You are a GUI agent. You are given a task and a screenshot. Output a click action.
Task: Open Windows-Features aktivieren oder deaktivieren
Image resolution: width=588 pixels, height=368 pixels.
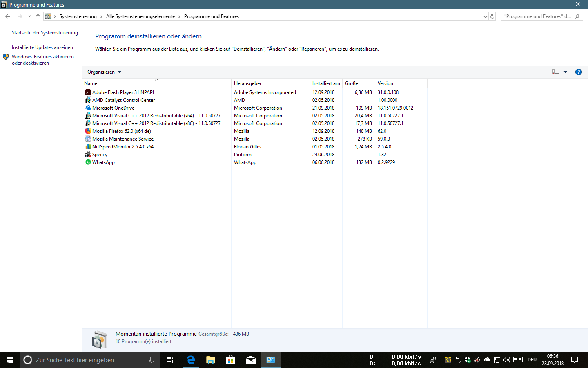[43, 60]
